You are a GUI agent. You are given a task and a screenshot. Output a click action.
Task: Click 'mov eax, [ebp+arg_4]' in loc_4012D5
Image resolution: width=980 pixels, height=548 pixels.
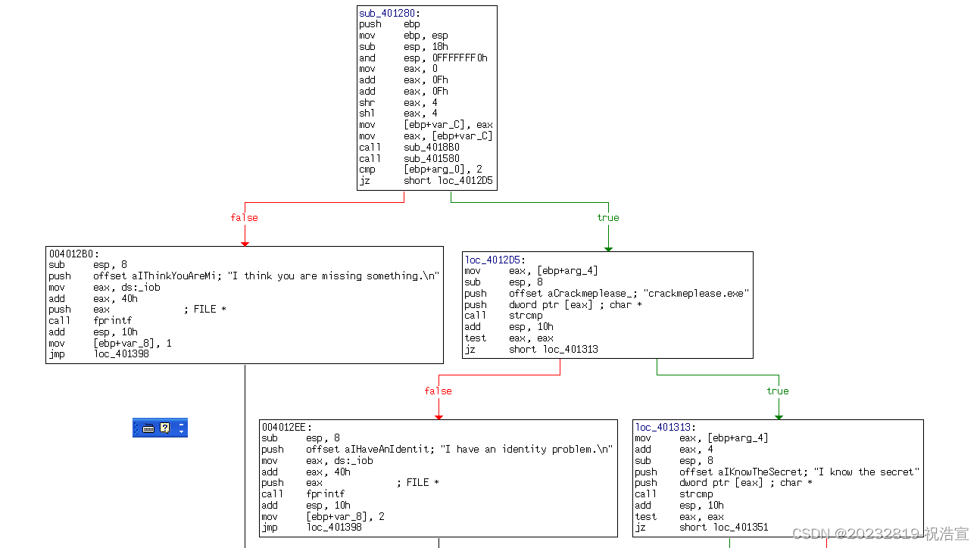(x=532, y=271)
